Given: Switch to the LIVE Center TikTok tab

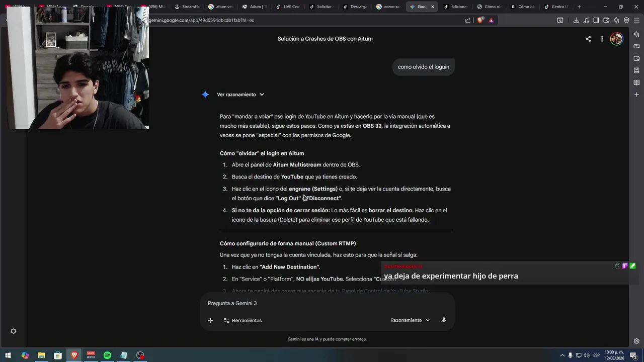Looking at the screenshot, I should pos(288,7).
